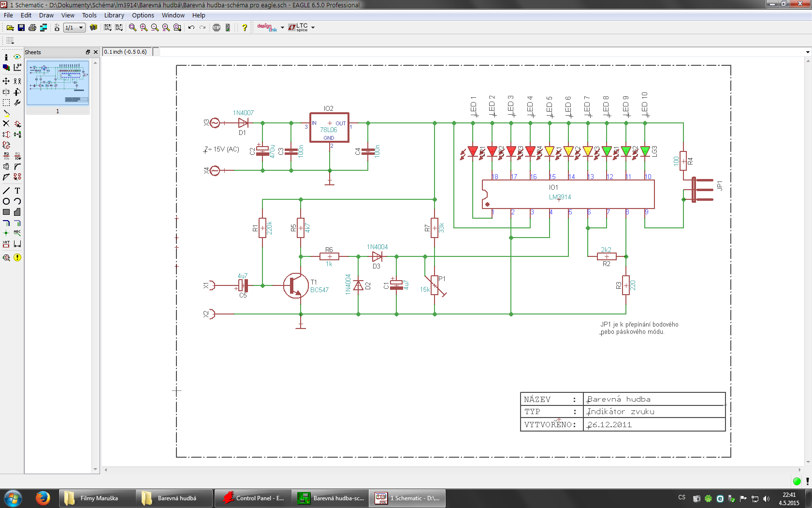Toggle the Show (eye) tool
Screen dimensions: 812x508
17,57
